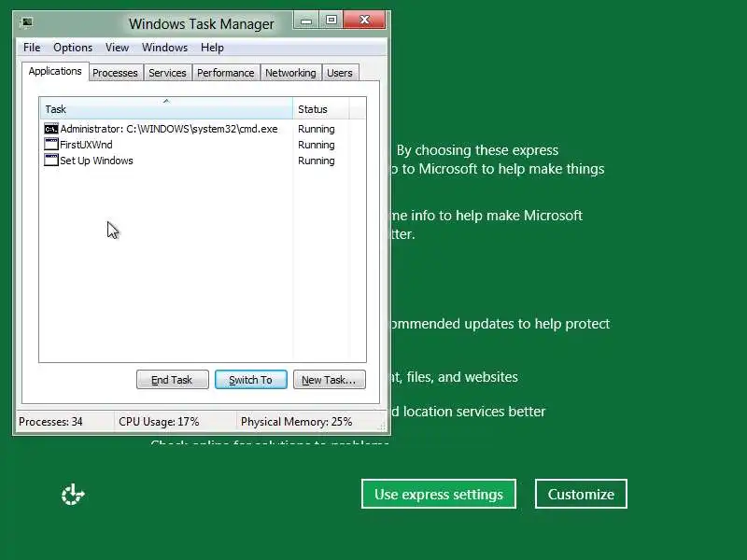Switch to the Applications tab
Viewport: 747px width, 560px height.
pos(55,72)
